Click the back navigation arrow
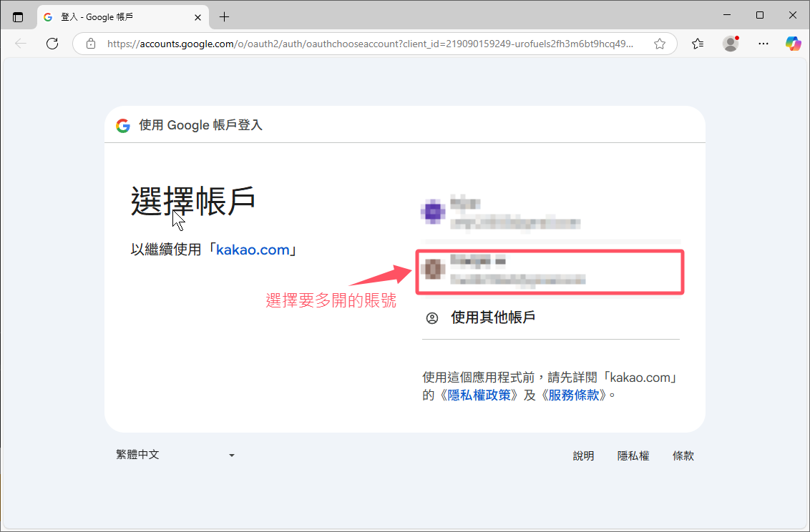The width and height of the screenshot is (810, 532). [21, 44]
